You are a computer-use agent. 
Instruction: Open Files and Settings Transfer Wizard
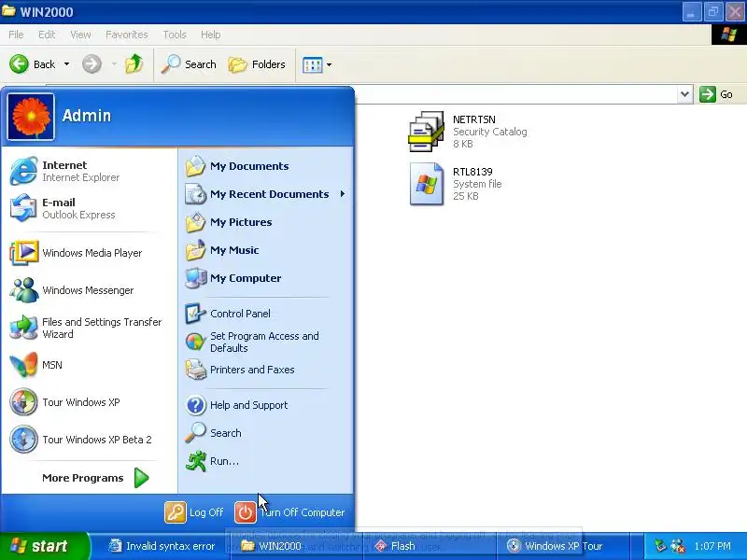[89, 328]
